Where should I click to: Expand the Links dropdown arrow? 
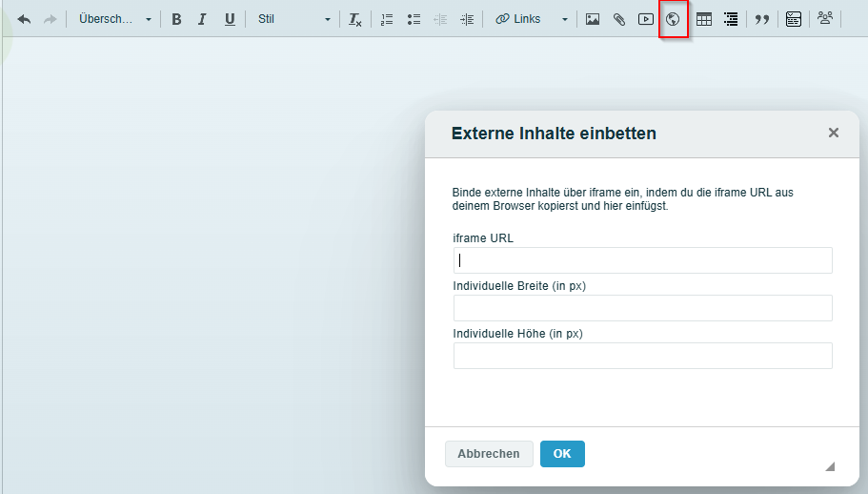tap(565, 19)
